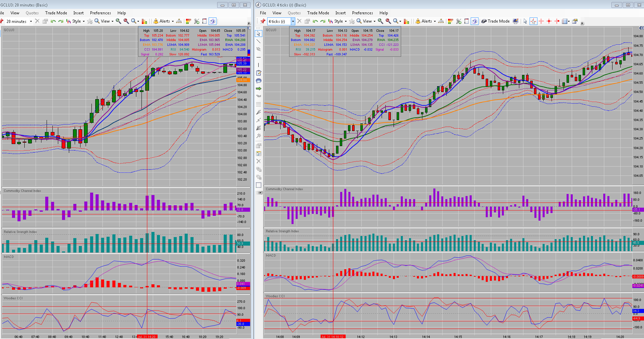Click the Commodity Channel Index label on tick chart
The width and height of the screenshot is (644, 339).
click(x=284, y=189)
